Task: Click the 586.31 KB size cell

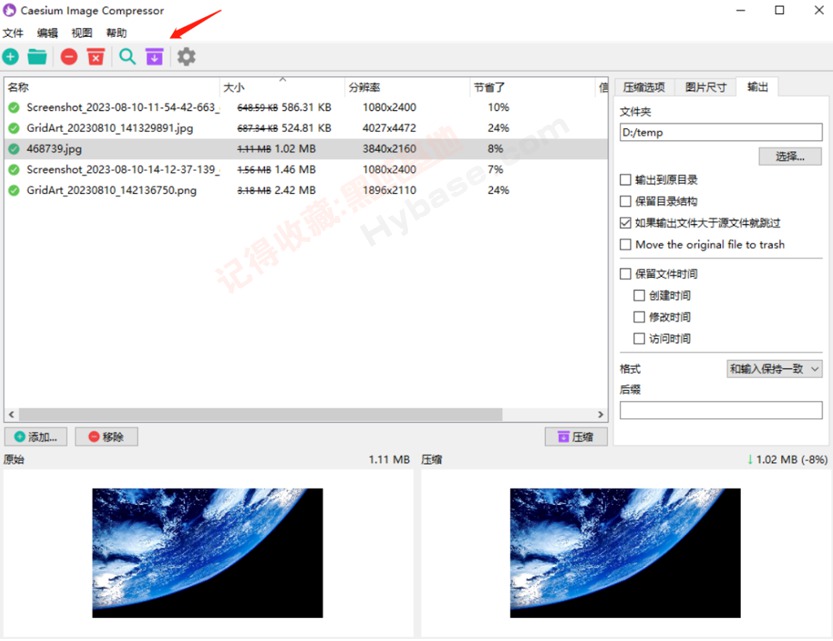Action: [307, 107]
